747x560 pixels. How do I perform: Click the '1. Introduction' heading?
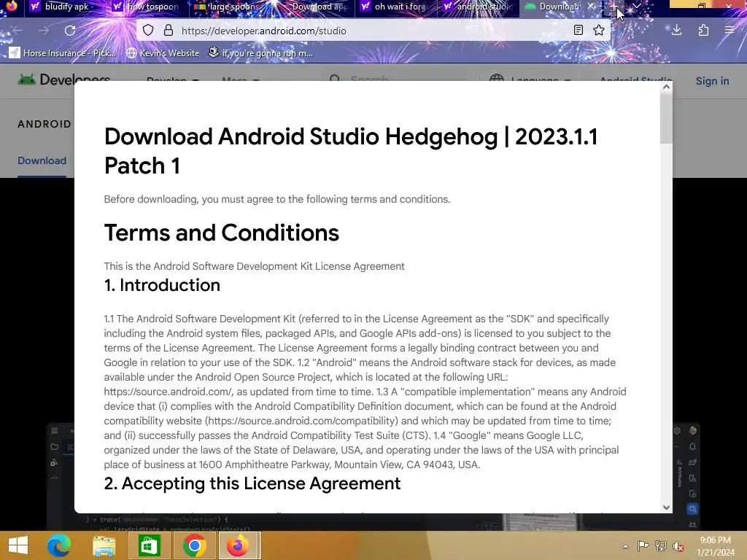point(163,285)
